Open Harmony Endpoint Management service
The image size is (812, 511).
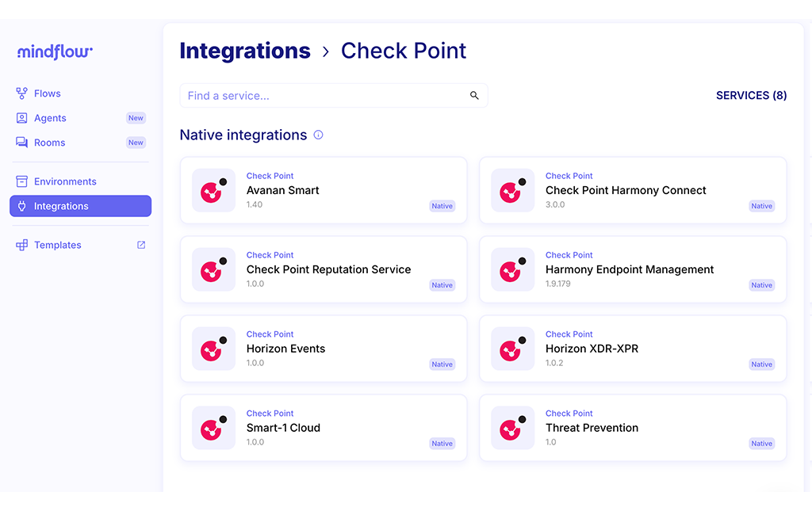633,269
